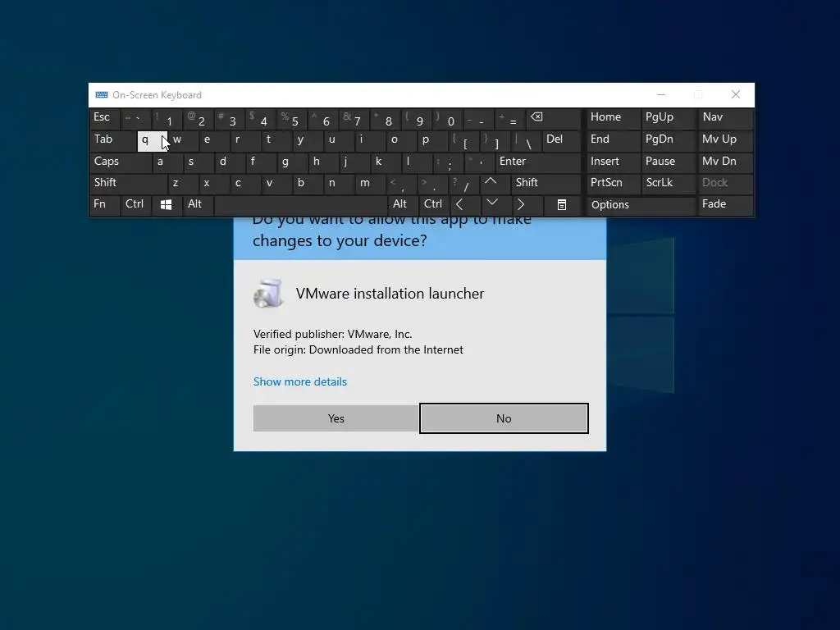This screenshot has width=840, height=630.
Task: Click the number 1 key
Action: coord(166,118)
